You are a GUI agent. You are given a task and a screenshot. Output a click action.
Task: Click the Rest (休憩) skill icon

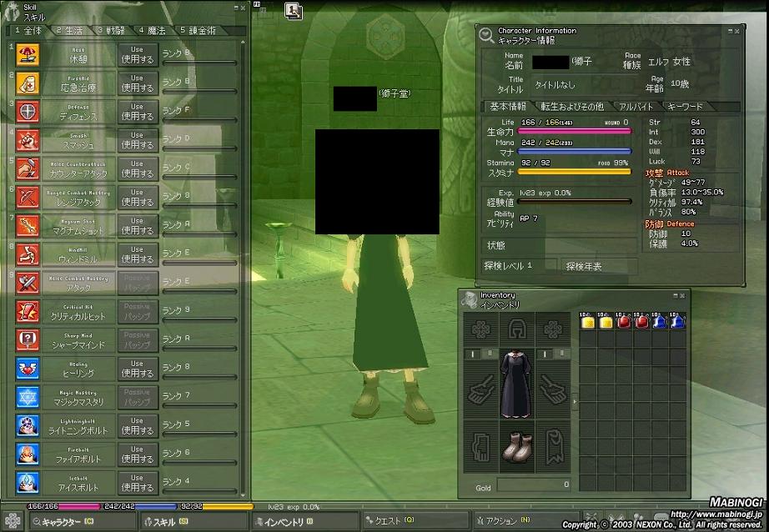(x=28, y=54)
